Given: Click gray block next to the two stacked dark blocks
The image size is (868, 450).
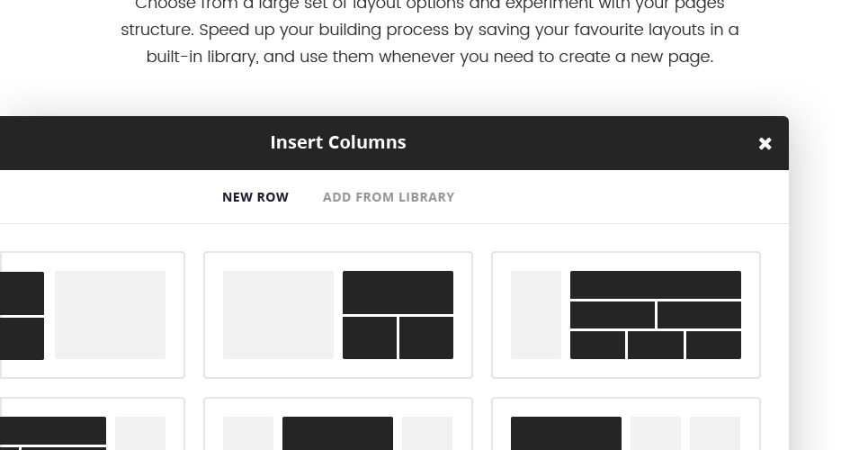Looking at the screenshot, I should point(110,315).
